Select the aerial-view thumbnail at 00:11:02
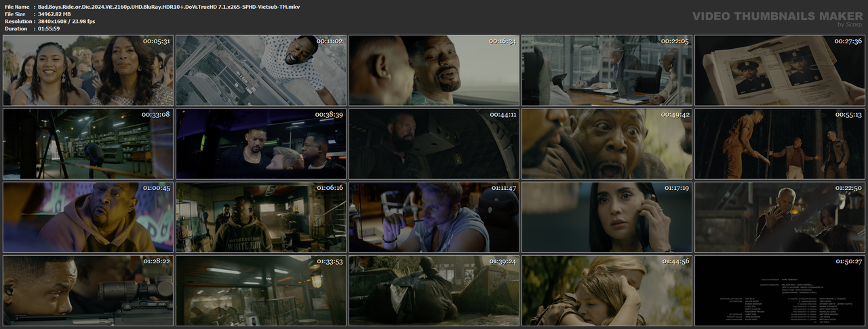Screen dimensions: 868x329 tap(261, 71)
